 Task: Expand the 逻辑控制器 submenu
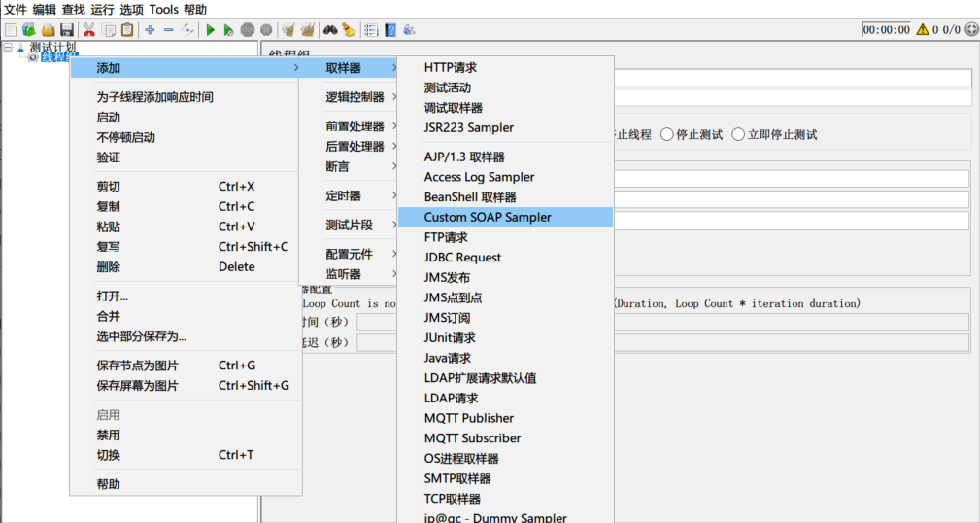click(x=355, y=97)
